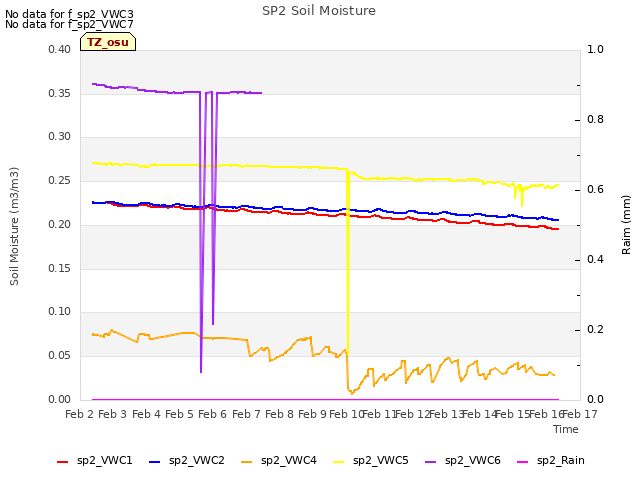The image size is (640, 480).
Task: Select the sp2_VWC1 legend label
Action: (x=104, y=461)
